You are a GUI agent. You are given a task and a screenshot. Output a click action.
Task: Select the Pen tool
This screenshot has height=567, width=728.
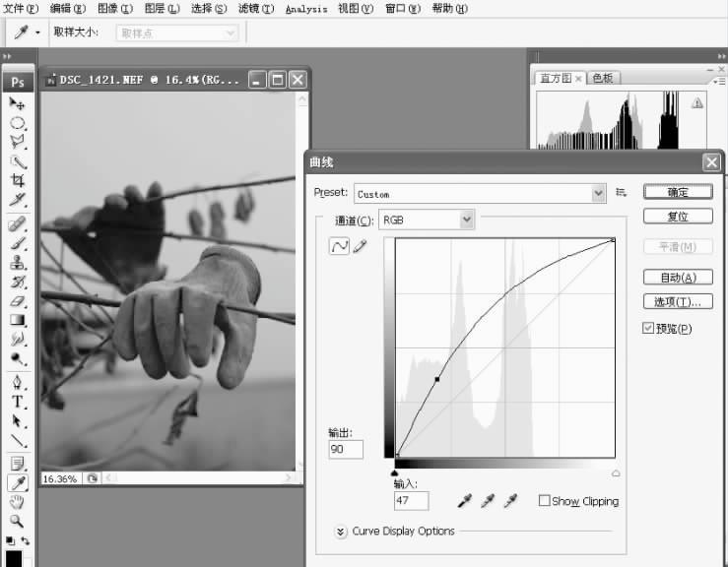tap(17, 382)
